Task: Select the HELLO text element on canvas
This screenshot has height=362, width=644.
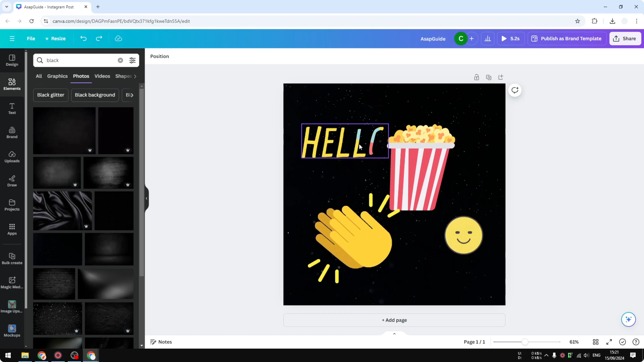Action: (345, 141)
